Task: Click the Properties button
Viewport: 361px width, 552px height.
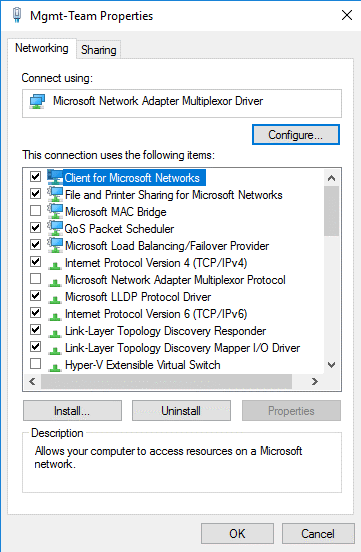Action: [x=291, y=410]
